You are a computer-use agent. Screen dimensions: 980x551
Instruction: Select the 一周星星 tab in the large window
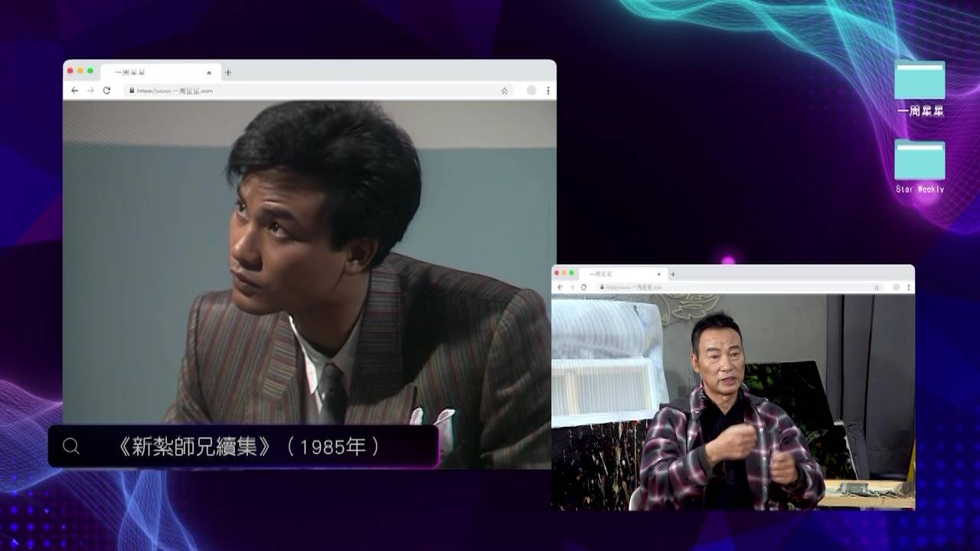[x=153, y=73]
